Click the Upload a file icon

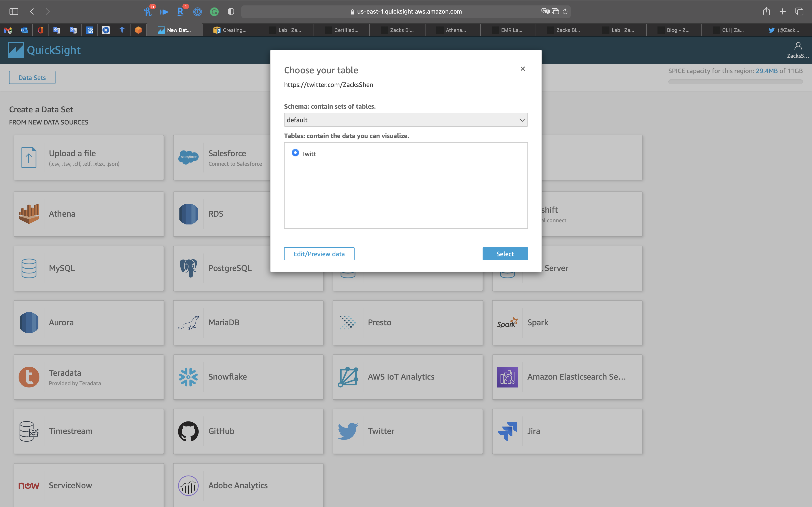click(29, 158)
